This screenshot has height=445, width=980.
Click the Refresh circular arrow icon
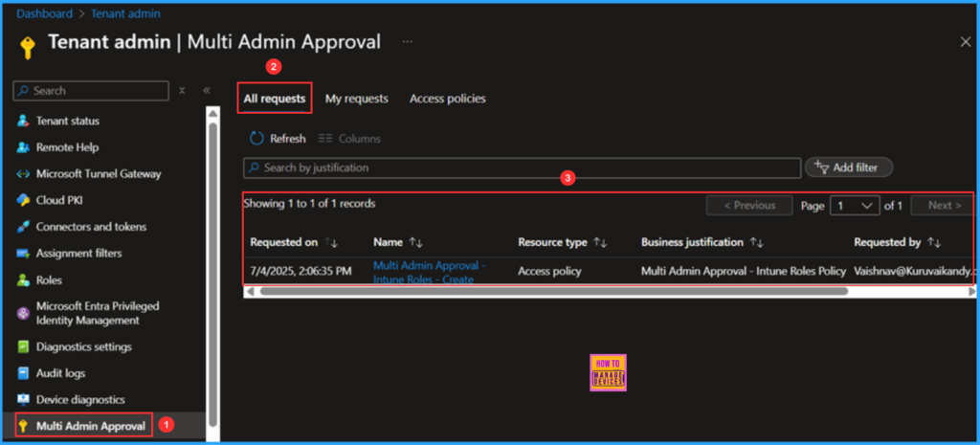click(x=256, y=139)
